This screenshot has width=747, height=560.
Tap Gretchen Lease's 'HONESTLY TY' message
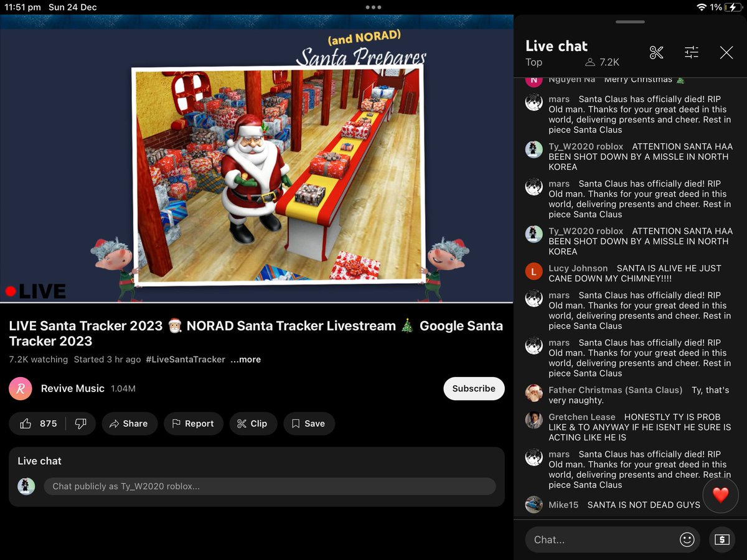tap(640, 427)
